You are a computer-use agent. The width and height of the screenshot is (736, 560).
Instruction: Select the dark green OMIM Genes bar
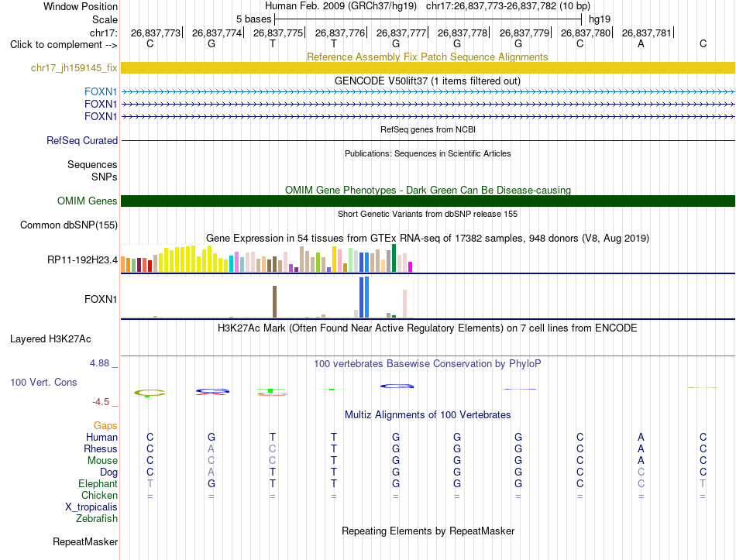(x=428, y=201)
